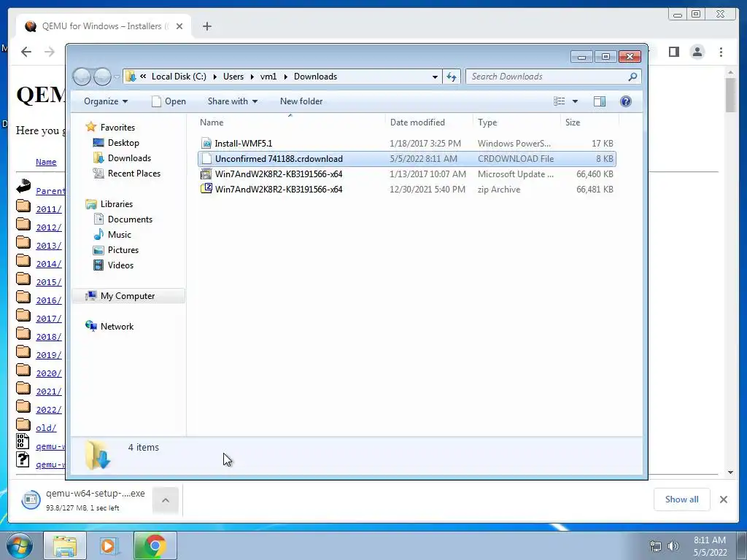Click the search magnifier icon
The height and width of the screenshot is (560, 747).
click(632, 77)
